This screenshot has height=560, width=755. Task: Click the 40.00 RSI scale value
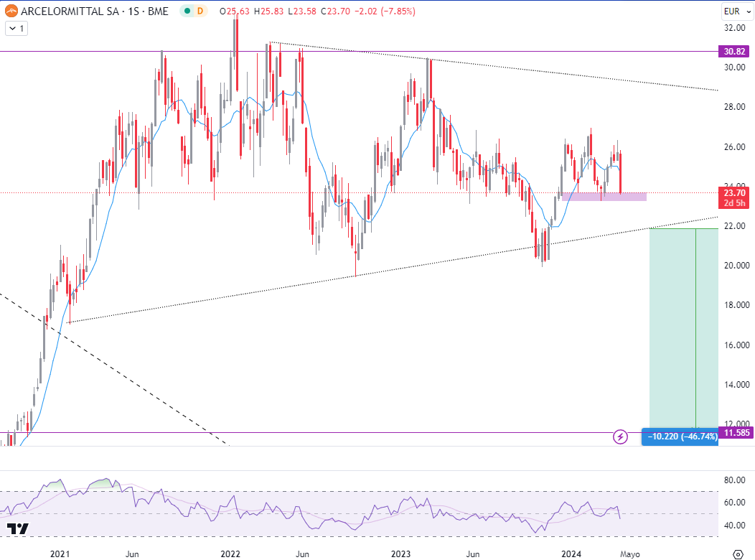(734, 526)
